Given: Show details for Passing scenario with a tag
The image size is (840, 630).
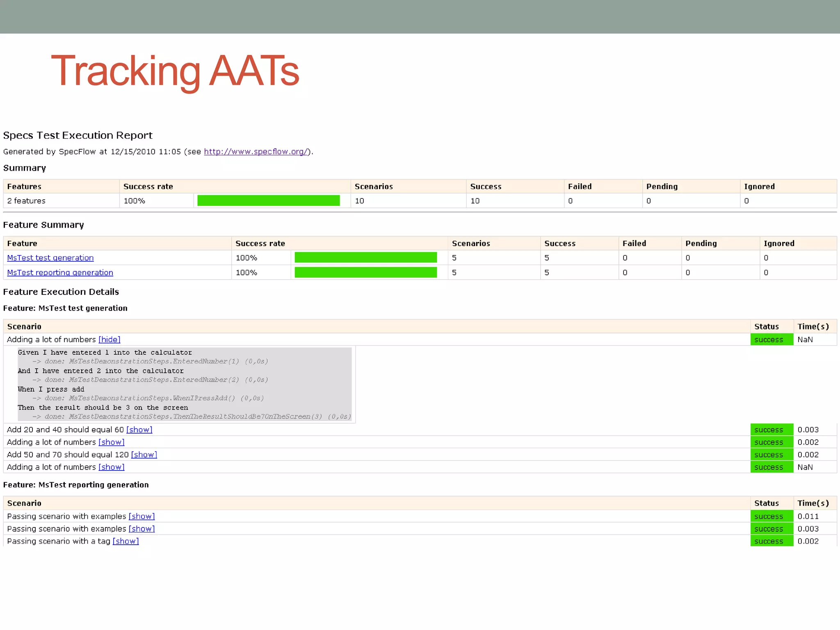Looking at the screenshot, I should tap(126, 541).
